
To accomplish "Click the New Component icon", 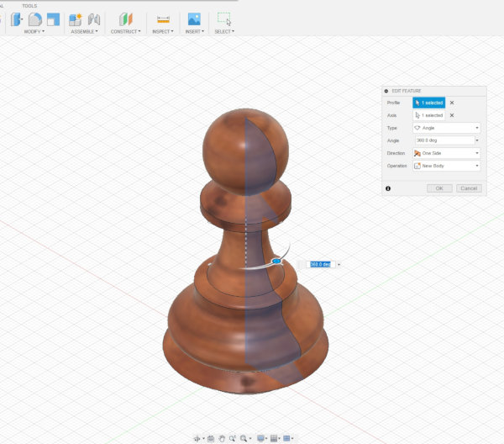I will click(76, 18).
